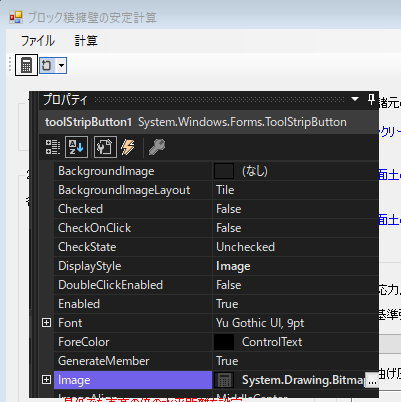
Task: Show Events lightning bolt view
Action: point(128,147)
